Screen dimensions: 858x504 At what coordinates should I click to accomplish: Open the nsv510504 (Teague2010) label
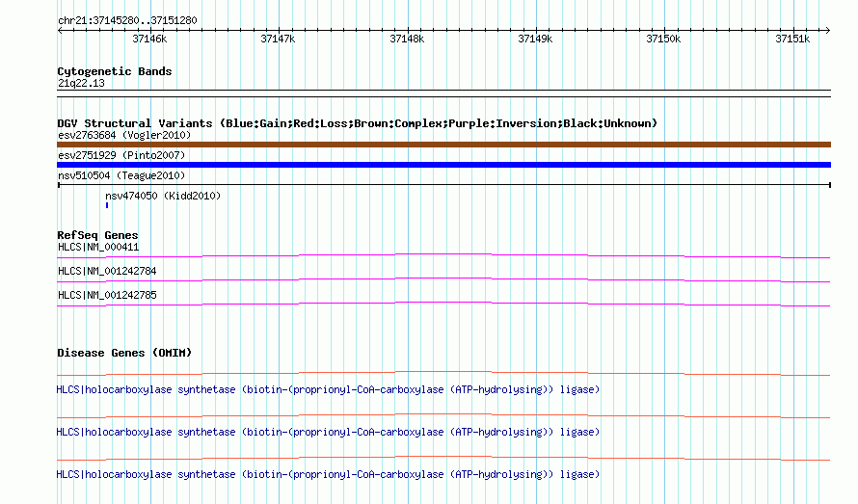pos(121,175)
